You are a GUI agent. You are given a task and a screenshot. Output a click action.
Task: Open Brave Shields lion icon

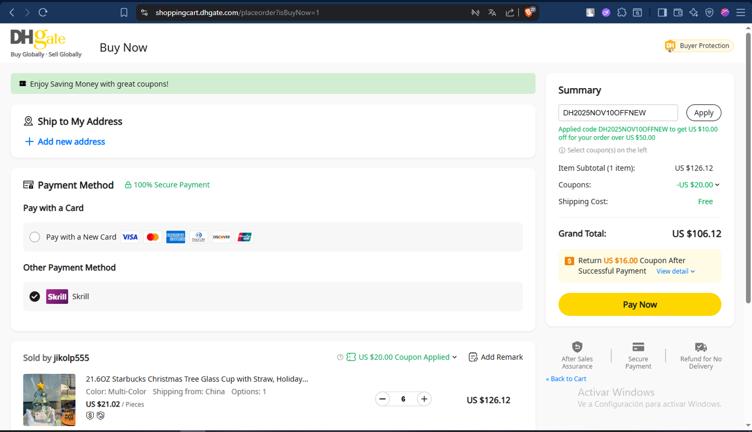click(x=529, y=12)
